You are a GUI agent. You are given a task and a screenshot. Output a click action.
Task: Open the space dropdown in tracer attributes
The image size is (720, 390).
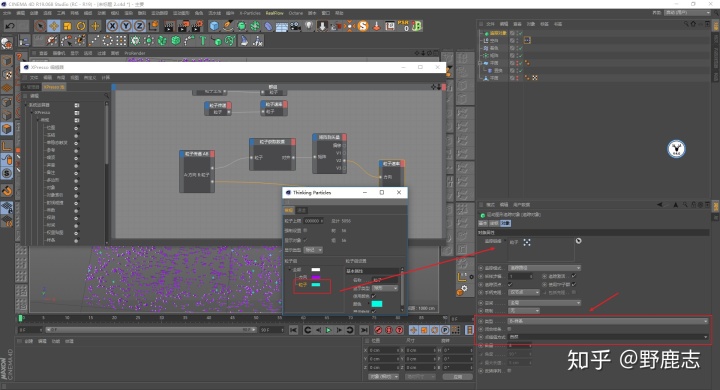point(545,303)
